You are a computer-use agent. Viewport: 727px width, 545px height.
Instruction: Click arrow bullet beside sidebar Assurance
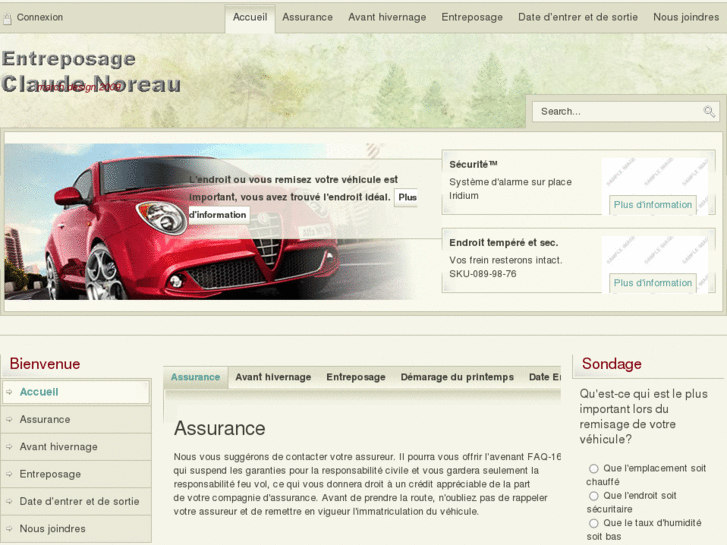click(x=9, y=419)
